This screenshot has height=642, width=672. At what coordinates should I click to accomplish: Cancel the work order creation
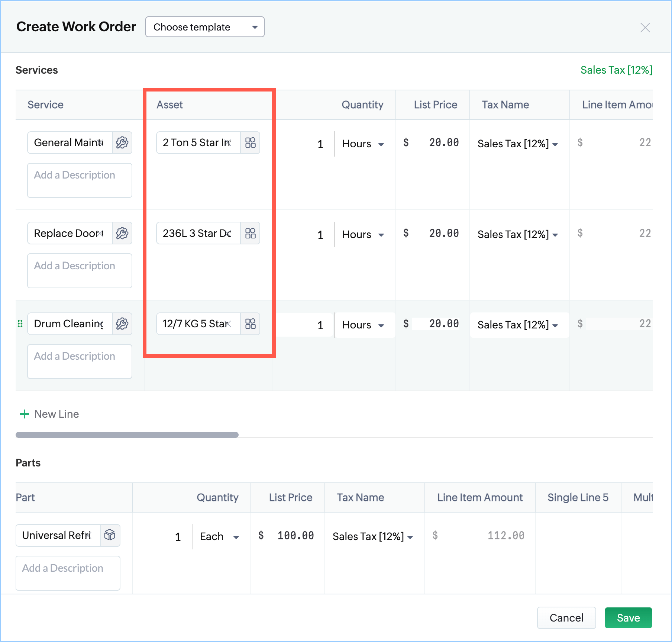coord(566,618)
